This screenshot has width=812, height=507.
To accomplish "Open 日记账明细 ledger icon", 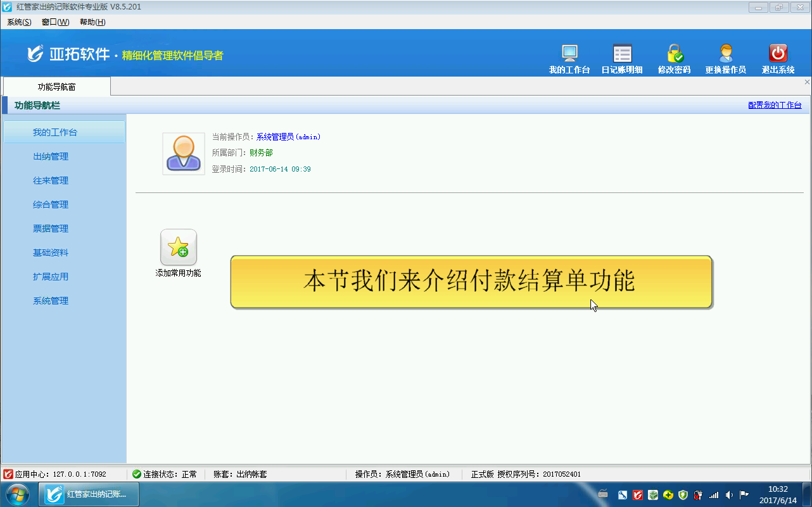I will pos(621,54).
